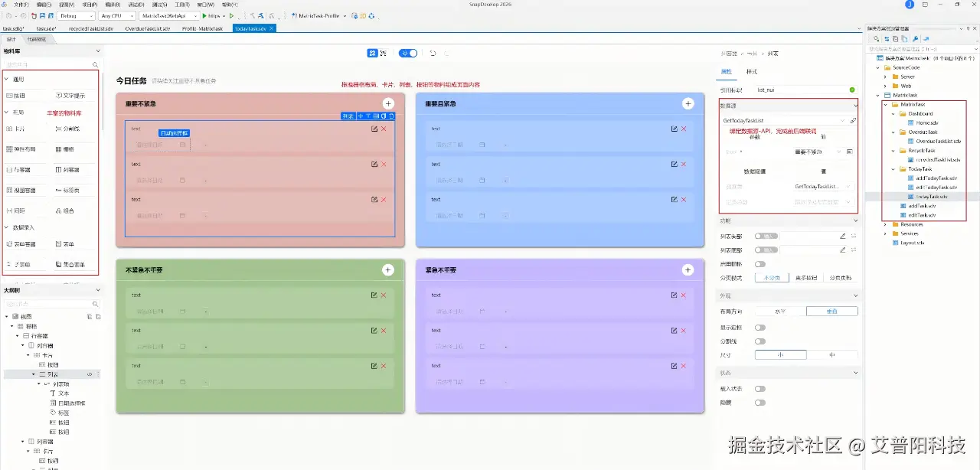Click the search icon in 大纲树 panel
Viewport: 980px width, 470px height.
coord(96,304)
